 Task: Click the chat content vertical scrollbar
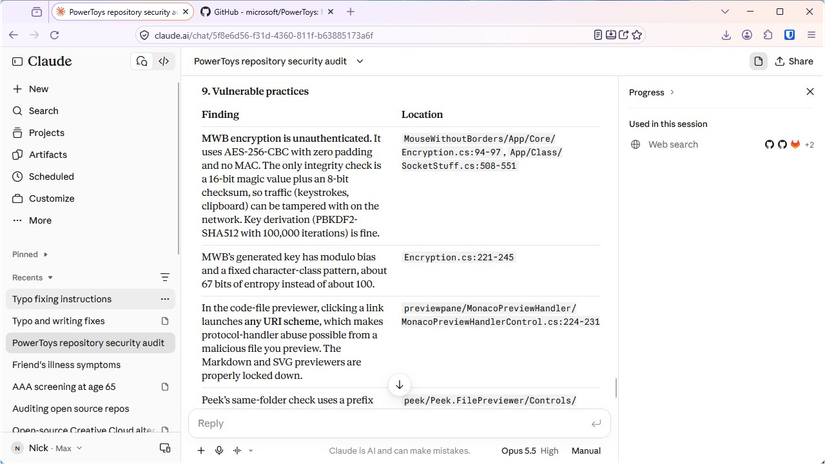(615, 388)
